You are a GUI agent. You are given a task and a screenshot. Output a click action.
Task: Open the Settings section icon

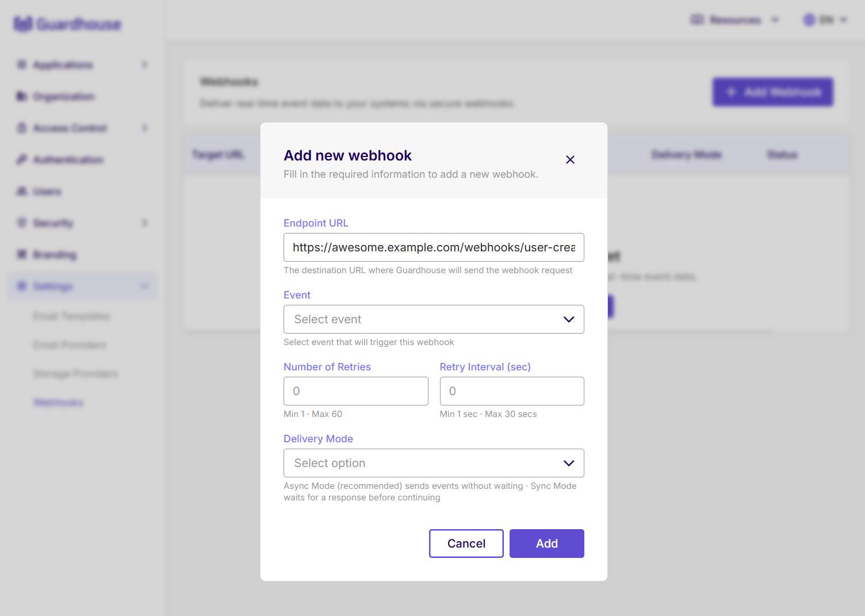21,286
